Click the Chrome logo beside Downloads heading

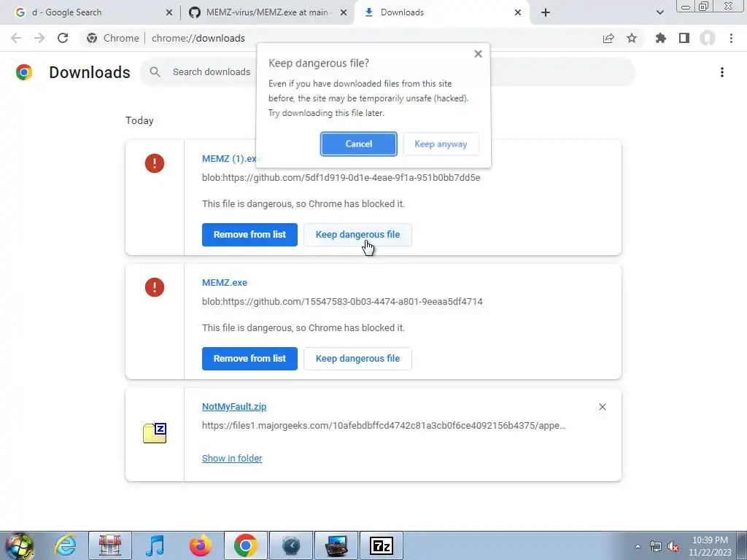[24, 72]
